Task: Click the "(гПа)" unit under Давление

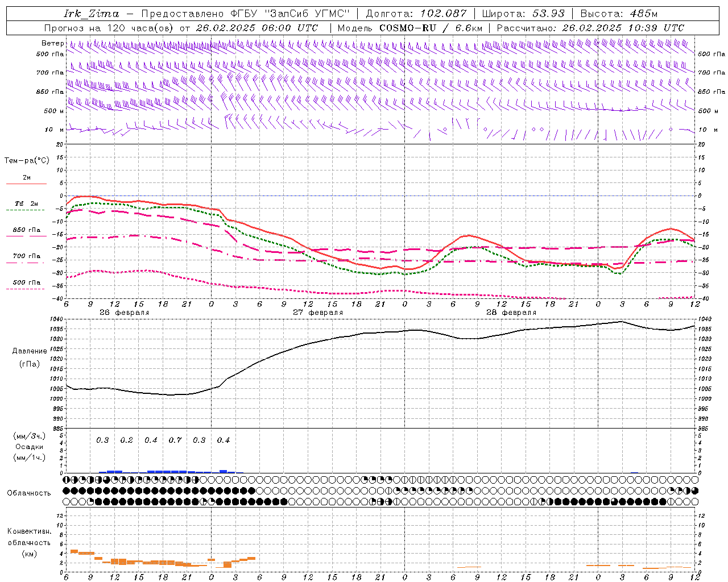Action: coord(30,364)
